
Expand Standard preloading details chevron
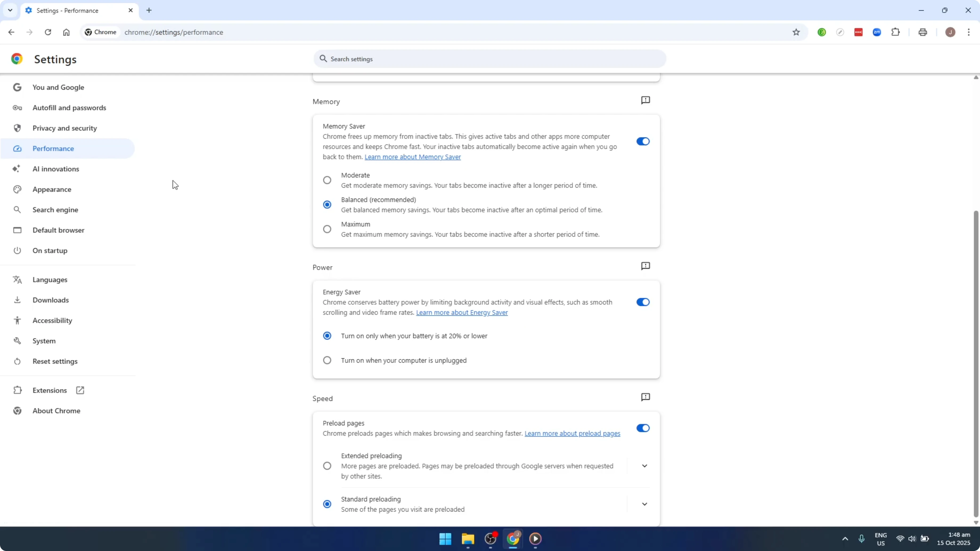644,504
